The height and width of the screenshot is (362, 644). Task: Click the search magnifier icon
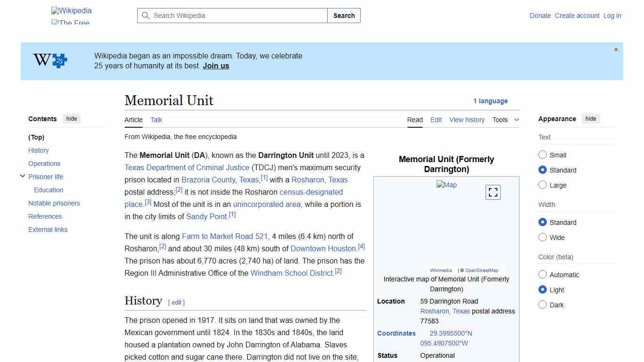[x=146, y=16]
